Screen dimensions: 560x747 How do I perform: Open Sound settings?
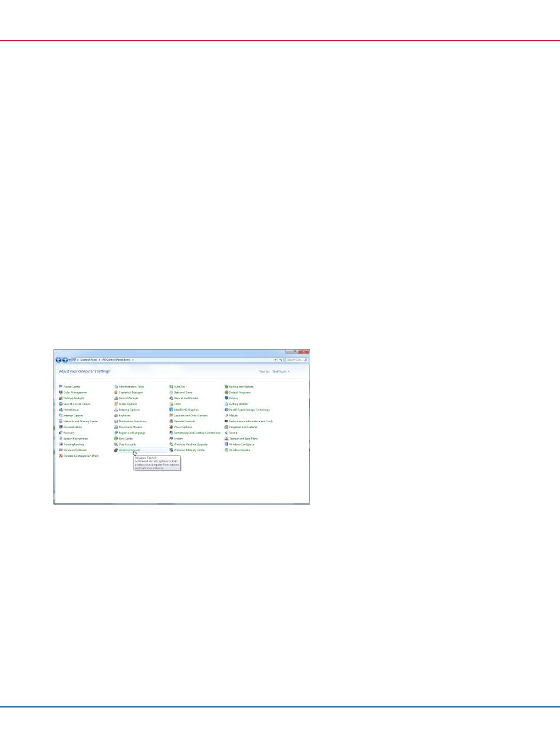click(230, 433)
